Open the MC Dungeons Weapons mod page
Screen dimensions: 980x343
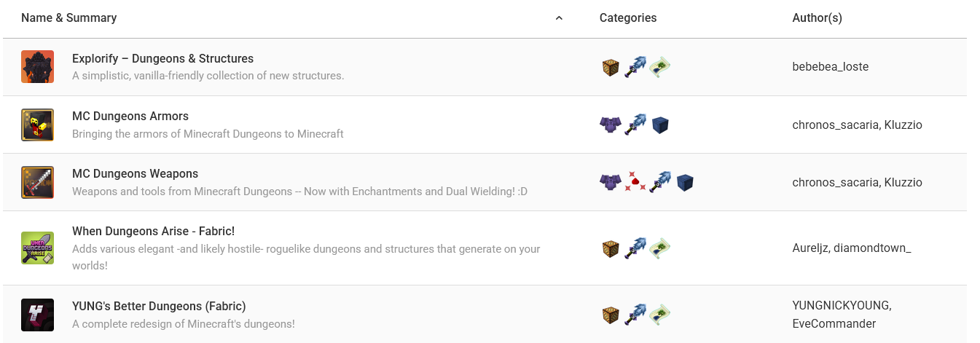click(x=135, y=173)
